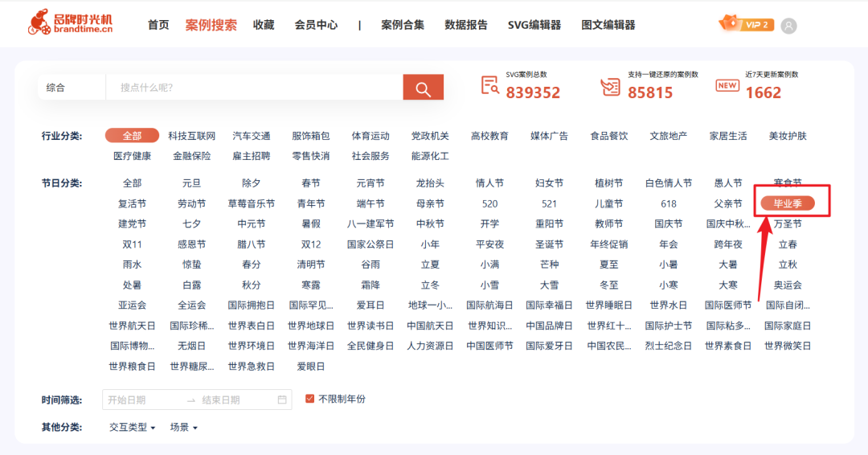Choose the 冬至 solar term filter
The image size is (868, 455).
(x=609, y=285)
